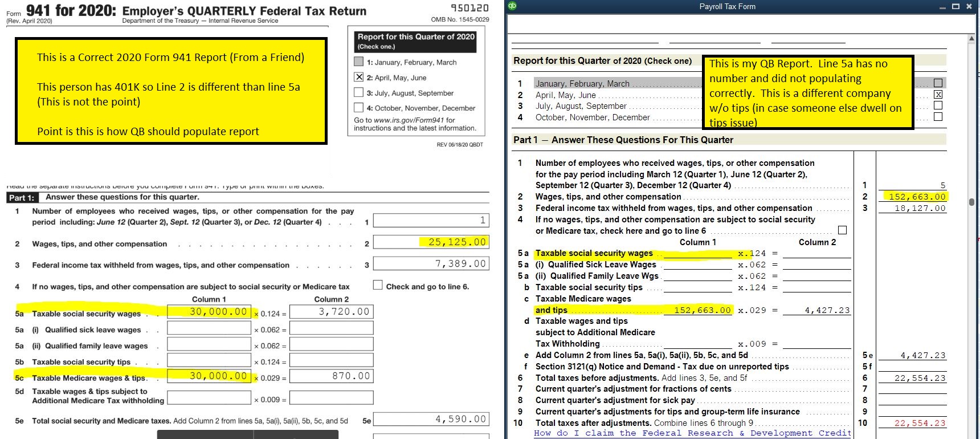The image size is (980, 439).
Task: Select 5c Medicare wages Column 1 field on Form 941
Action: coord(209,376)
